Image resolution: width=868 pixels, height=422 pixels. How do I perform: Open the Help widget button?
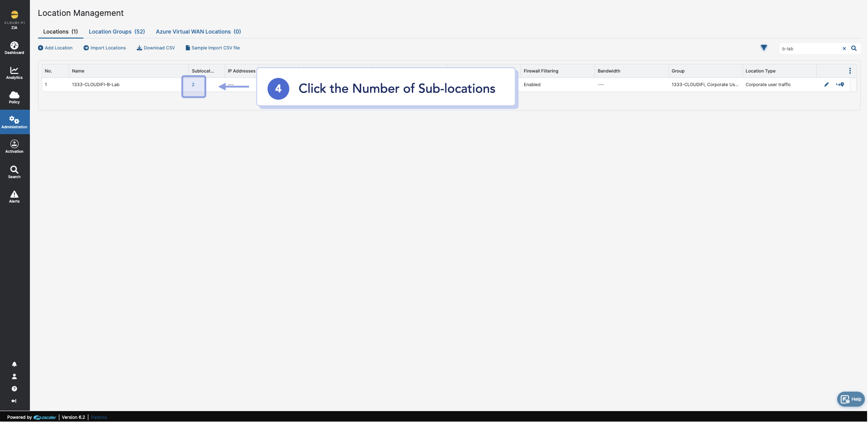851,399
